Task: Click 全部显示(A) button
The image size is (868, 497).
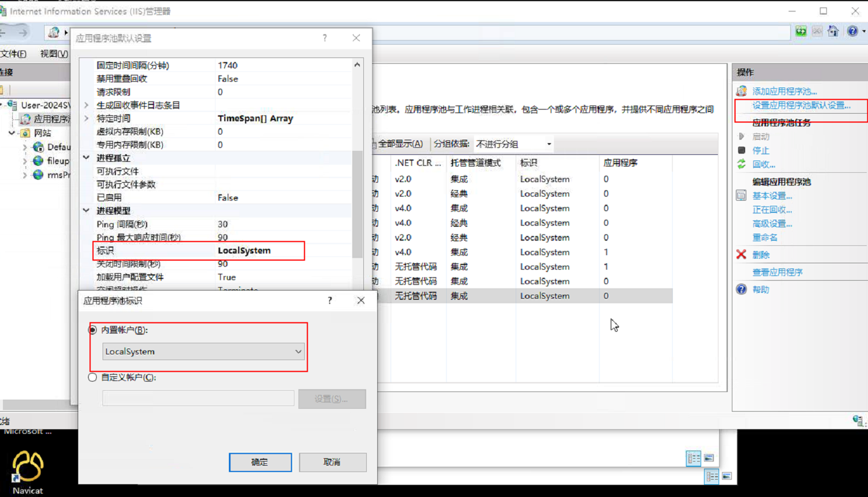Action: click(x=399, y=144)
